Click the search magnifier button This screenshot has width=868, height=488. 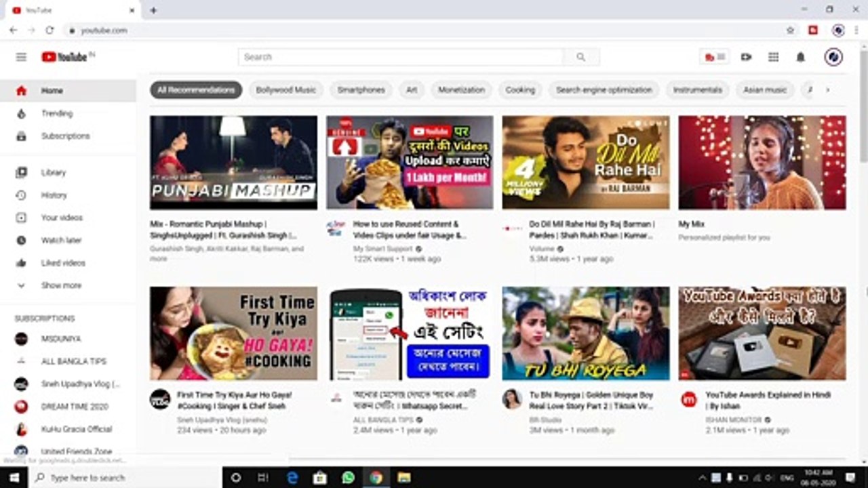click(581, 57)
